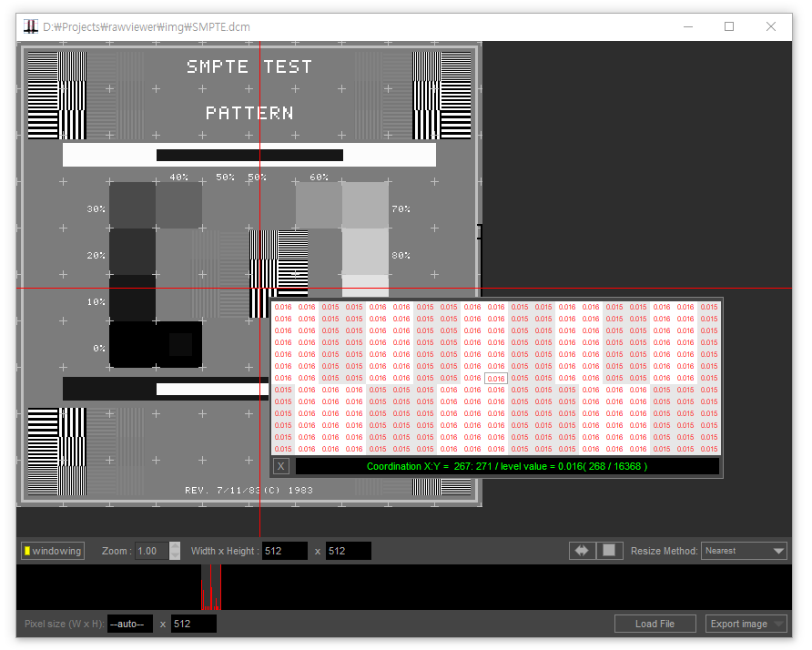Open the Resize Method dropdown
This screenshot has width=812, height=650.
(x=744, y=551)
